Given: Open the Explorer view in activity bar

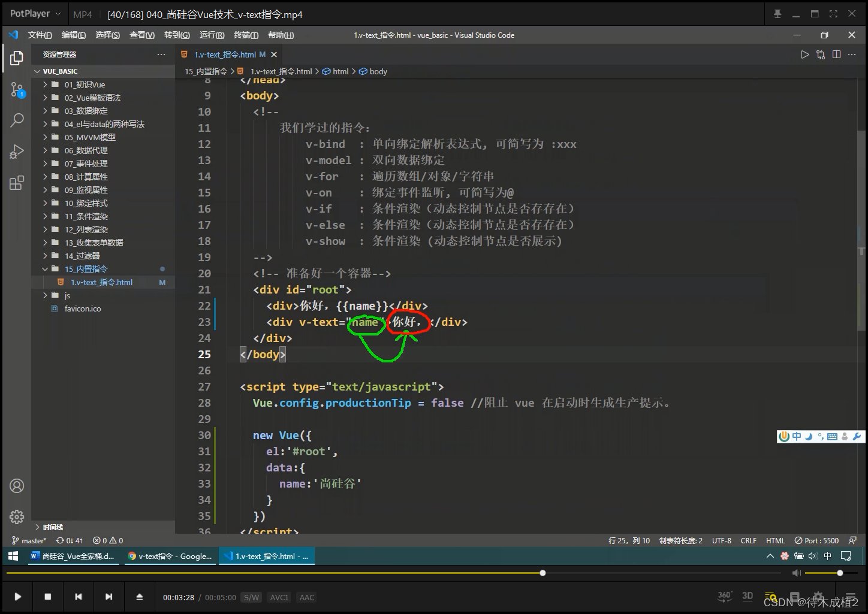Looking at the screenshot, I should pos(17,58).
